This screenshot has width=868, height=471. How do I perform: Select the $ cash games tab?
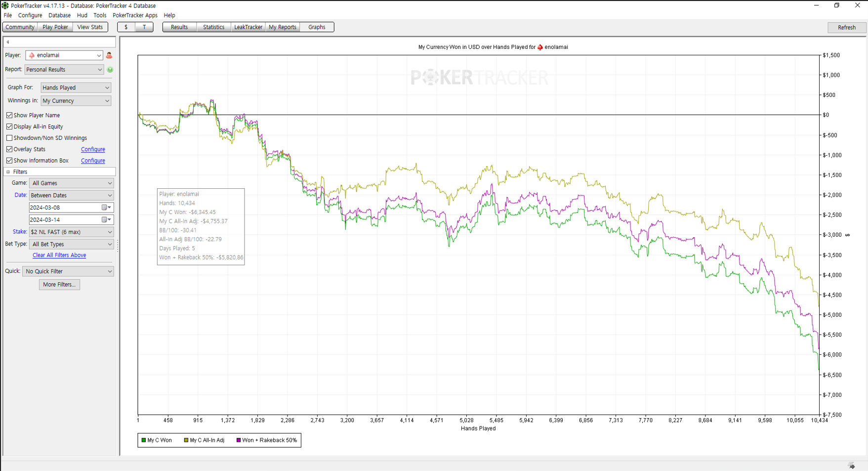click(x=126, y=27)
